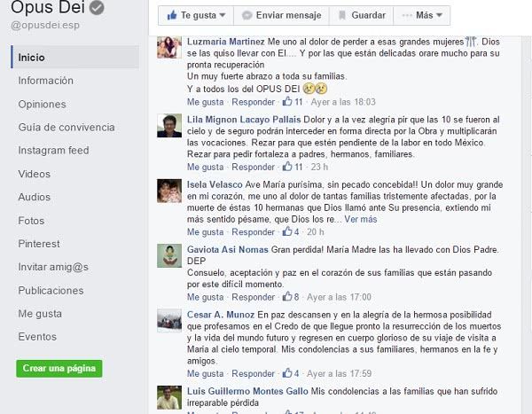Viewport: 532px width, 414px height.
Task: Expand Isela Velasco's comment with Ver más
Action: click(x=361, y=219)
